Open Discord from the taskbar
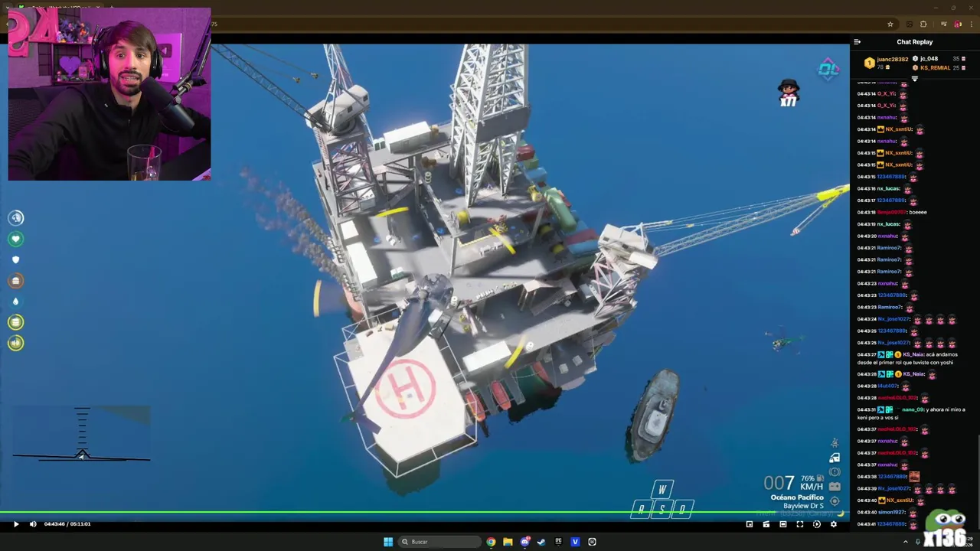 [524, 542]
